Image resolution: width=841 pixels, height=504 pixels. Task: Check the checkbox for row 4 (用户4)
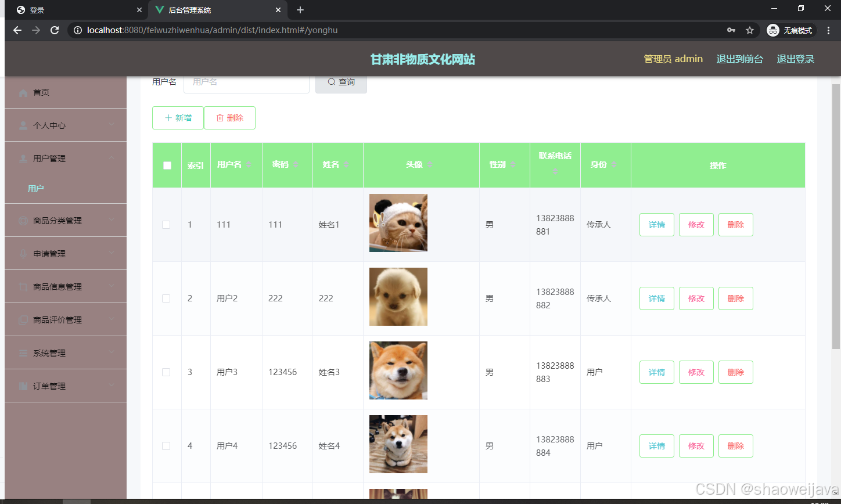point(166,446)
